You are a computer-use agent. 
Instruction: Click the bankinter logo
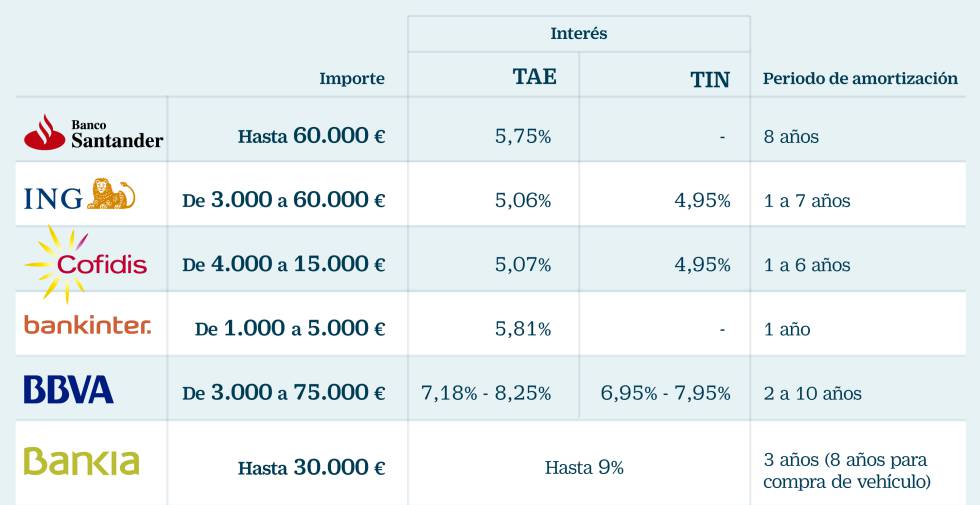point(87,325)
